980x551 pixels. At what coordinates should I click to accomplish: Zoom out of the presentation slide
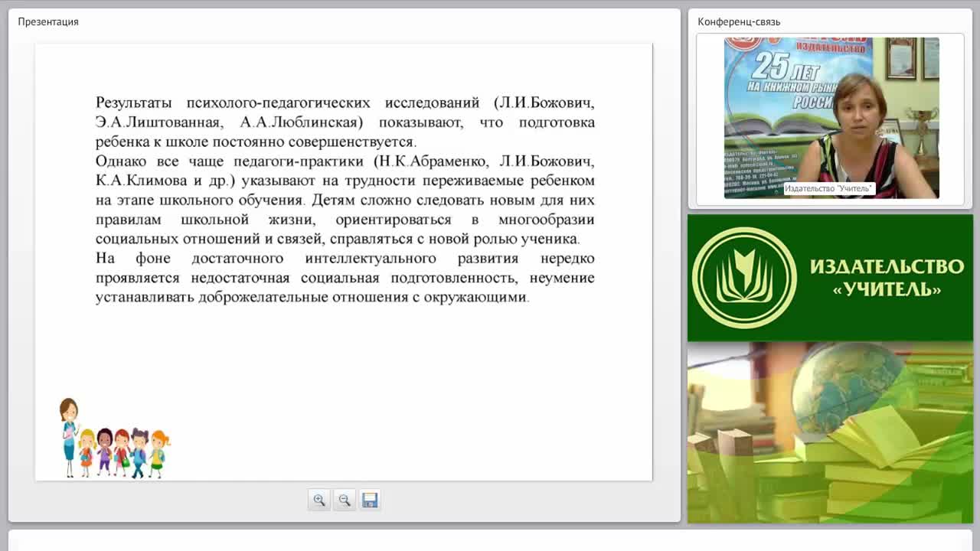(x=345, y=500)
